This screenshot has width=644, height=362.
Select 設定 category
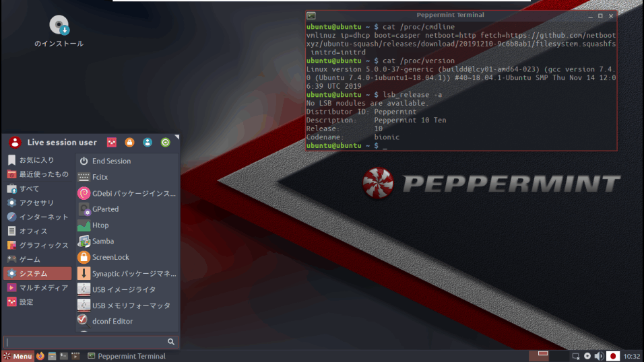(37, 302)
